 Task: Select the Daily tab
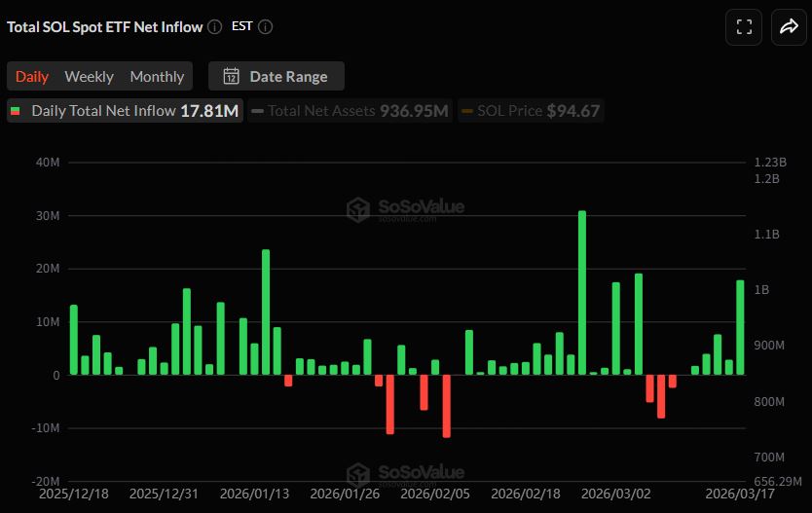pyautogui.click(x=32, y=77)
